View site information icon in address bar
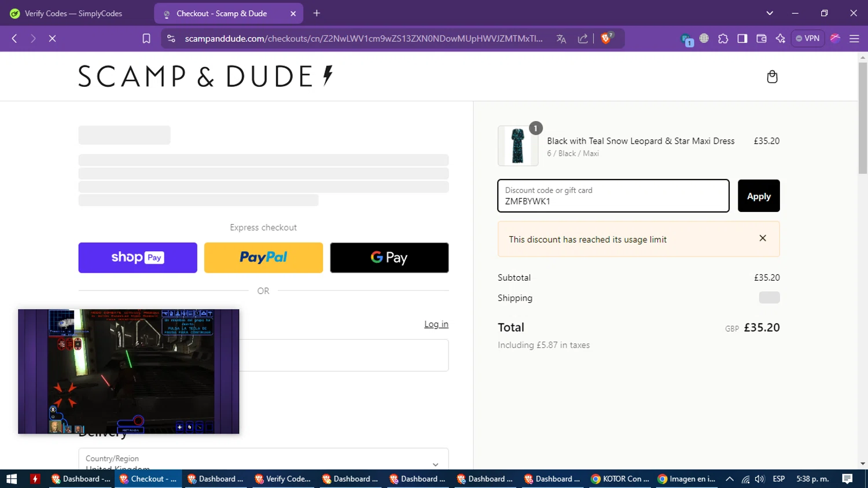This screenshot has width=868, height=488. [171, 38]
